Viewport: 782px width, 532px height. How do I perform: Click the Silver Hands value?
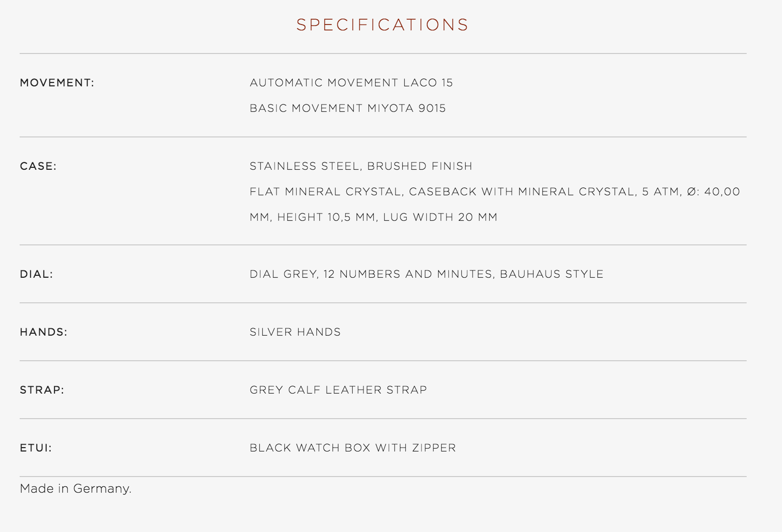click(x=295, y=332)
